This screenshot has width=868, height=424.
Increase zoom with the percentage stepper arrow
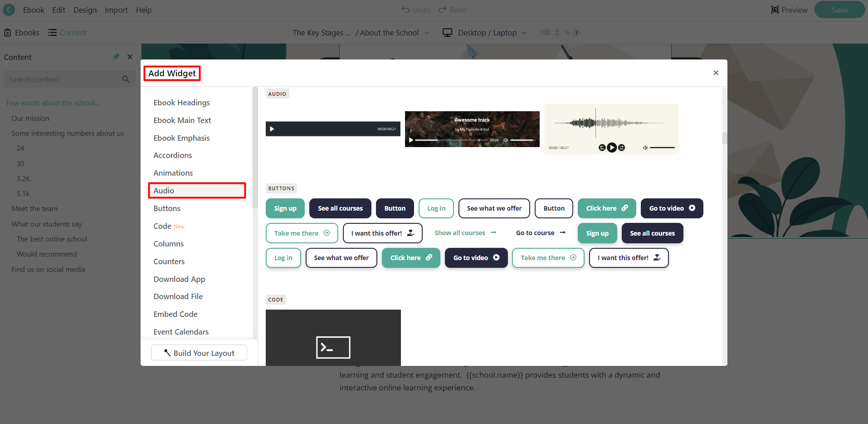click(x=557, y=30)
